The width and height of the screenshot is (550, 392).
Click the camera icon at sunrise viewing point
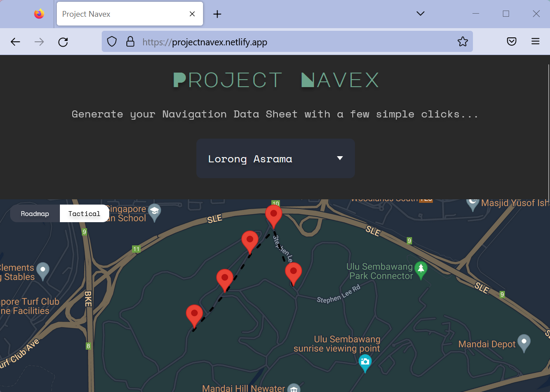(365, 363)
